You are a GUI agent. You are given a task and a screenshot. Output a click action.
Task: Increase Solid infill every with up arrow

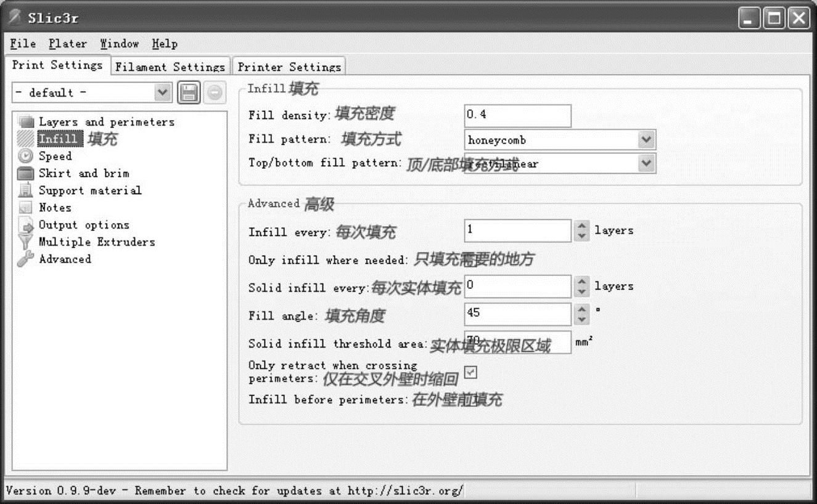click(x=581, y=281)
